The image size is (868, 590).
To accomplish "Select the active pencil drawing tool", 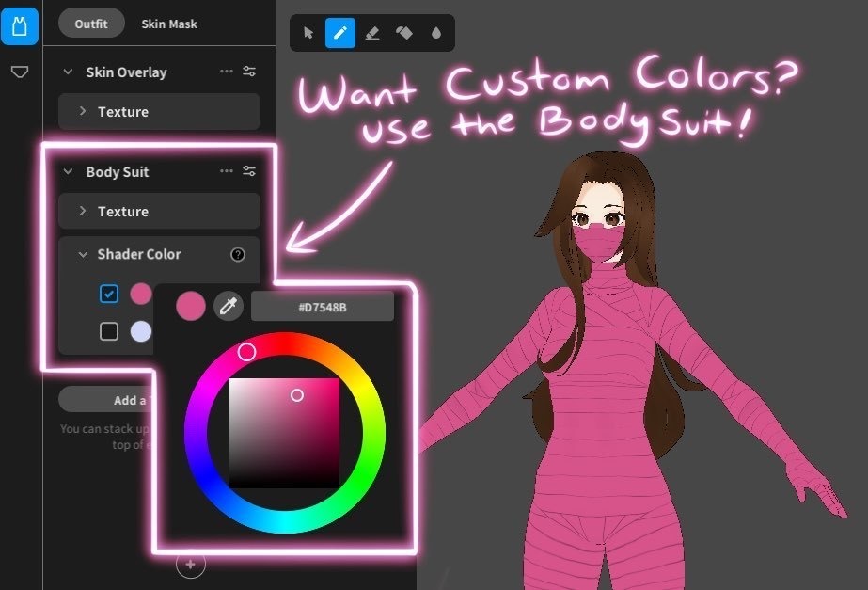I will point(339,32).
